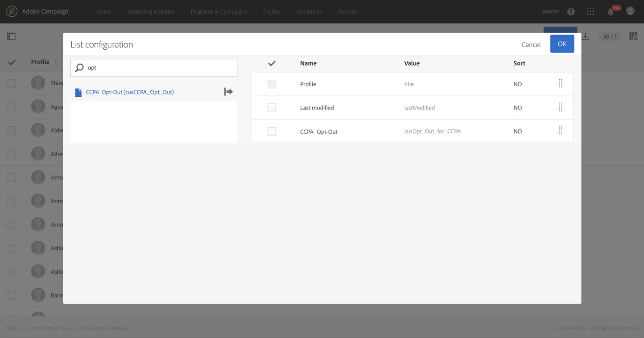Click the Sort value NO for Last modified
This screenshot has width=644, height=338.
[x=517, y=108]
